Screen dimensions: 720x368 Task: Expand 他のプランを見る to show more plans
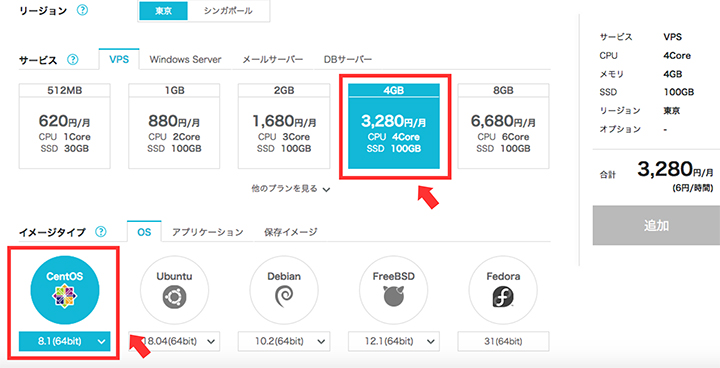click(x=291, y=188)
